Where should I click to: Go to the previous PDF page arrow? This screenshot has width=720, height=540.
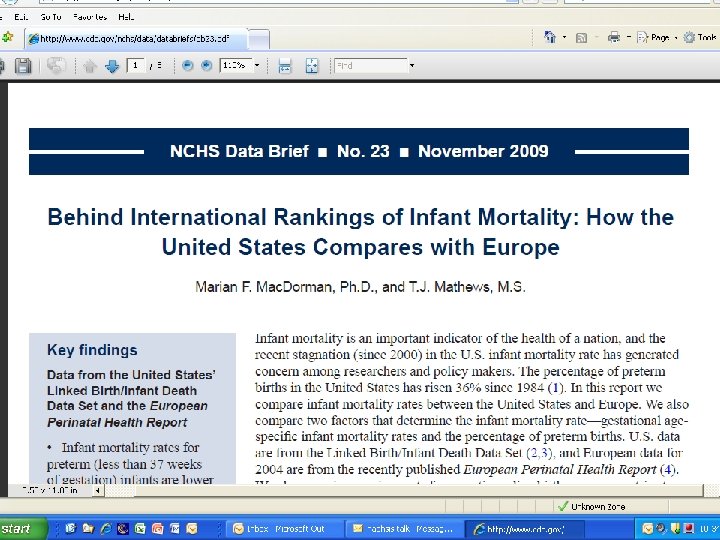[x=90, y=66]
